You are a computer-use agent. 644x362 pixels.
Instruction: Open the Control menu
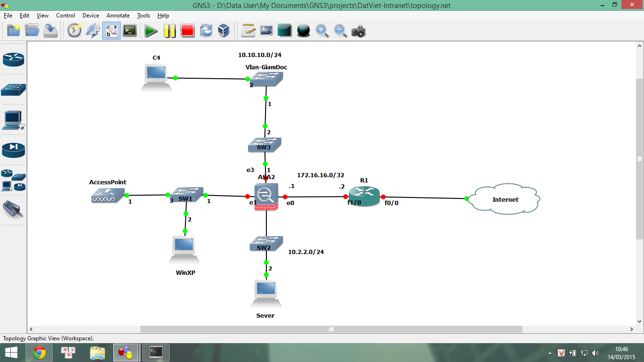(x=66, y=16)
